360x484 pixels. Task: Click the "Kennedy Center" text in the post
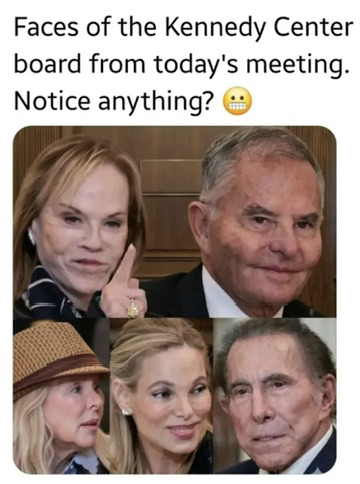pos(258,28)
